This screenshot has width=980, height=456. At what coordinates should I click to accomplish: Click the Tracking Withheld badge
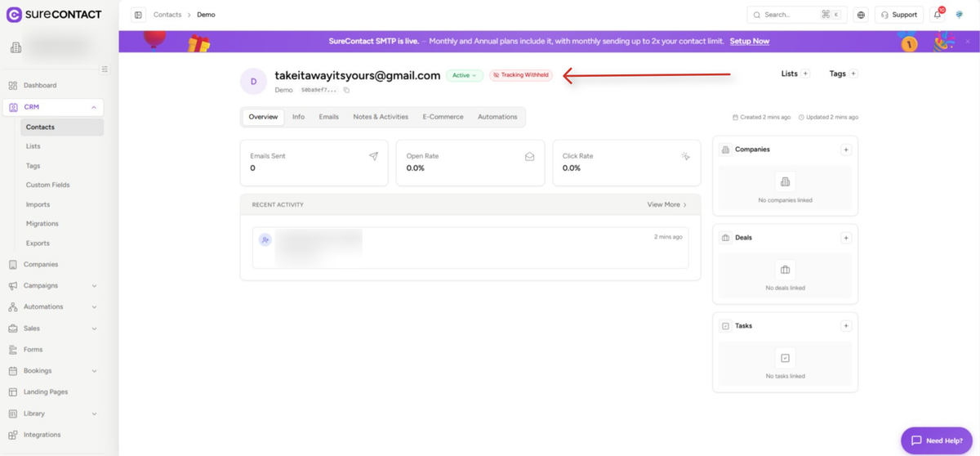[521, 75]
